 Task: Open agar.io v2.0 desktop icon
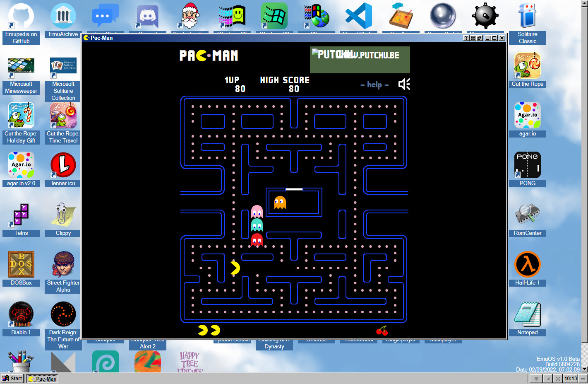pos(21,169)
